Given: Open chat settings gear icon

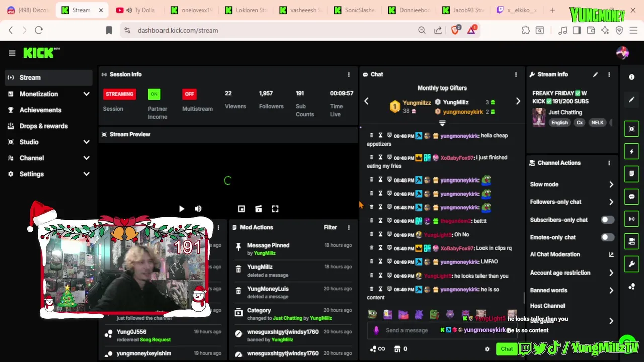Looking at the screenshot, I should (x=487, y=349).
